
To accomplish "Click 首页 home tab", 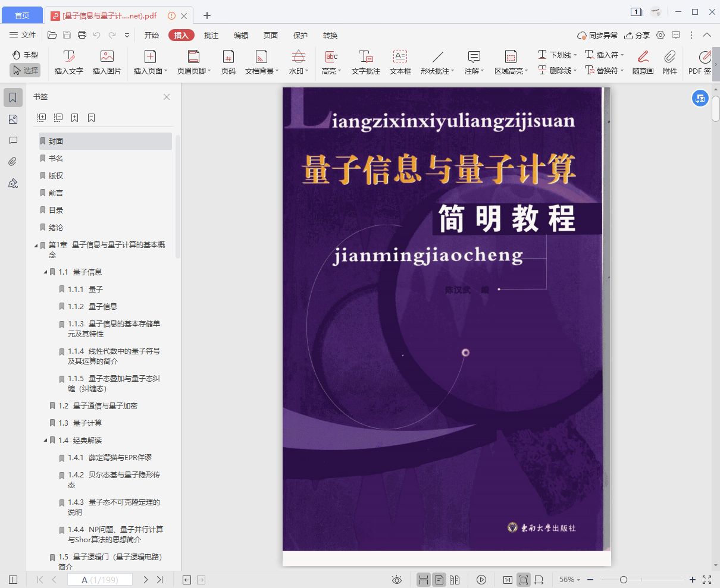I will [x=22, y=15].
